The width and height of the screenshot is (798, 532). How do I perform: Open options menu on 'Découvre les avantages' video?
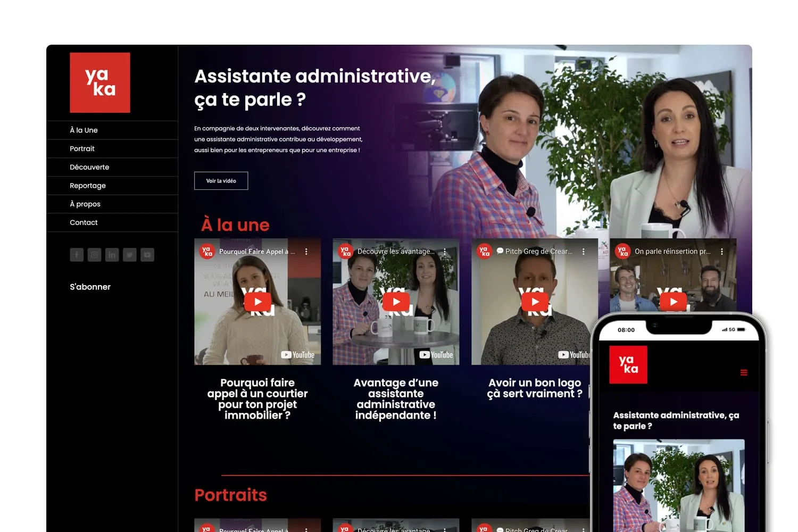tap(445, 252)
